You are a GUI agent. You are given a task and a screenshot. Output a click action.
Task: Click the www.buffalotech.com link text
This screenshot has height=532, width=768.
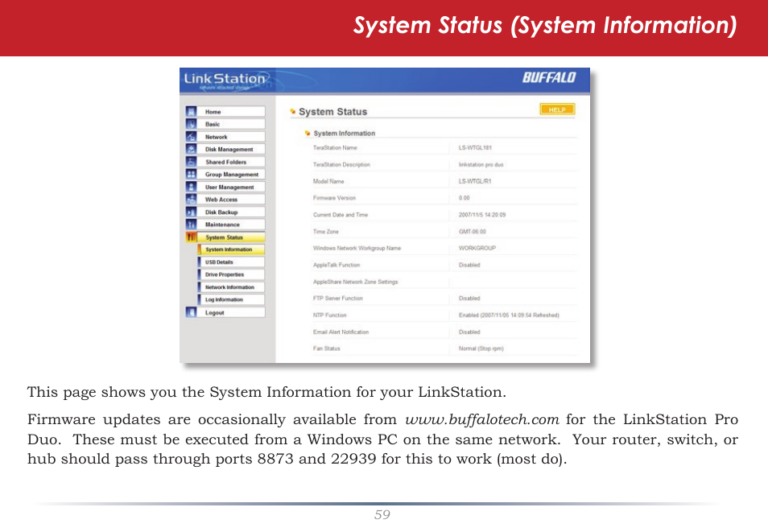coord(482,419)
